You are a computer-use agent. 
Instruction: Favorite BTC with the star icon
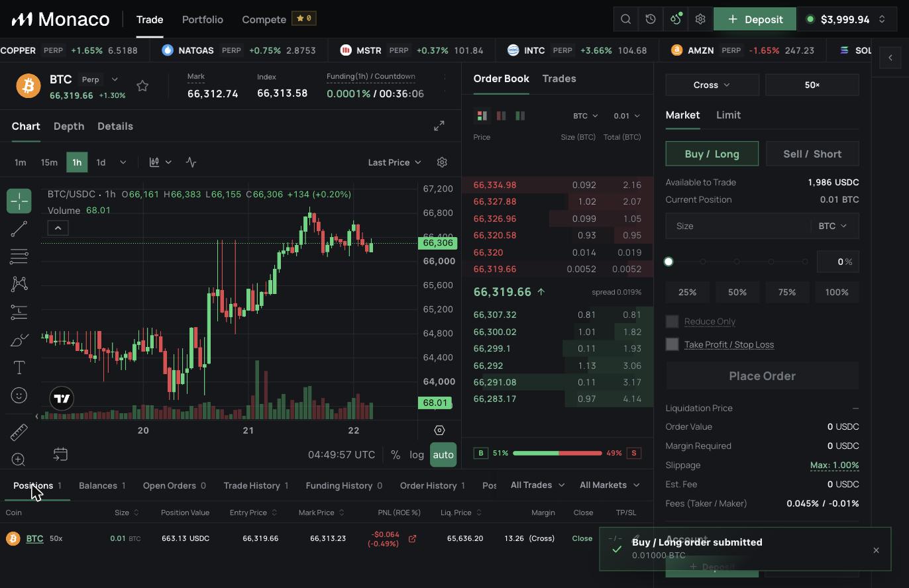click(142, 86)
